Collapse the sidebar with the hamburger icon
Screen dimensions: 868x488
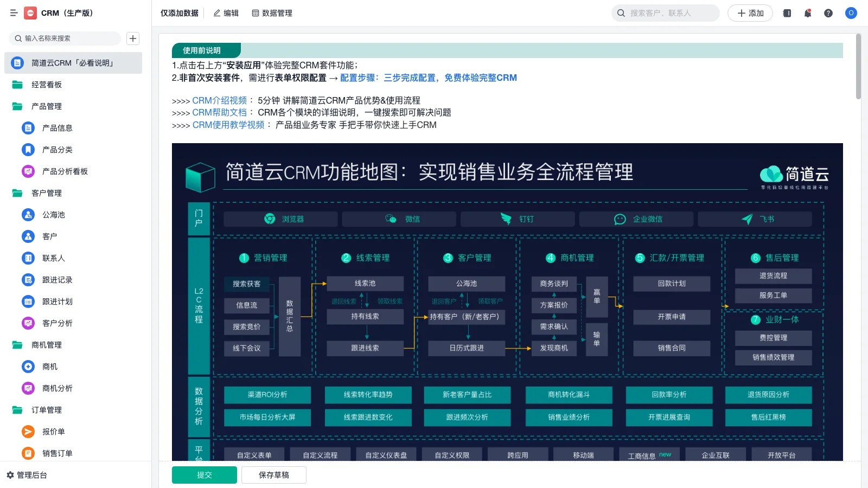[x=13, y=13]
